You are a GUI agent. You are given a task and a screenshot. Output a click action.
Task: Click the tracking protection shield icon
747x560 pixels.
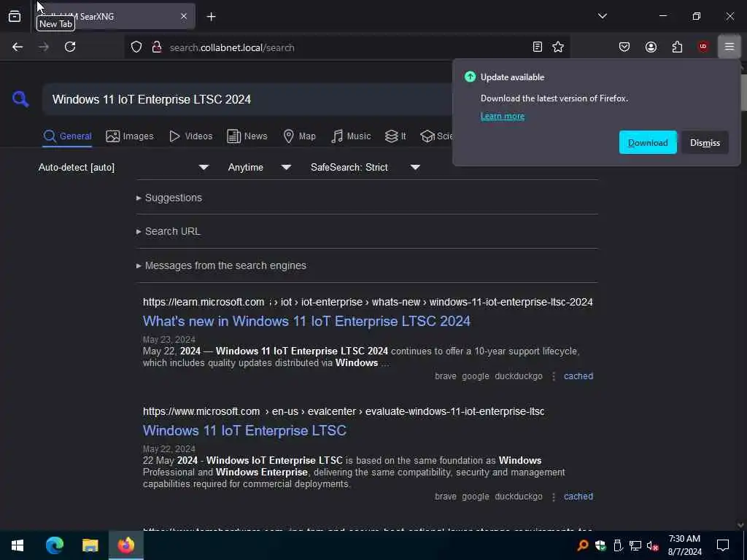pos(136,47)
